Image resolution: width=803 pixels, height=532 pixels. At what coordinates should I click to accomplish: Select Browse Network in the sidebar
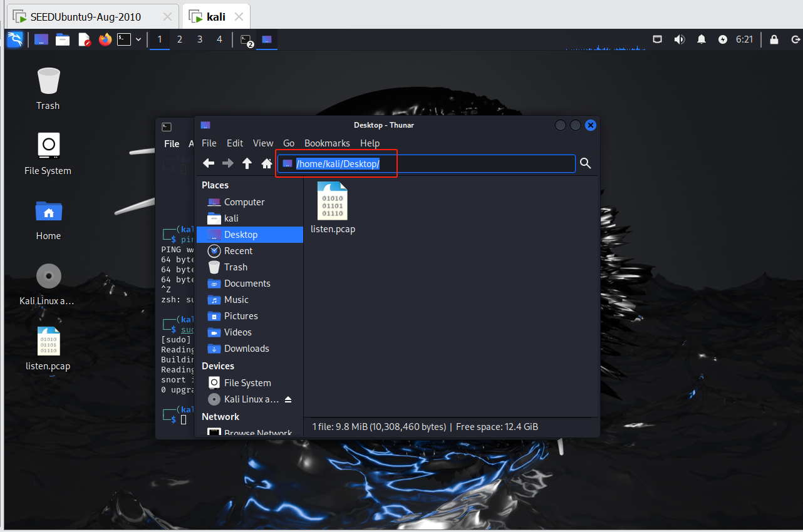point(250,432)
